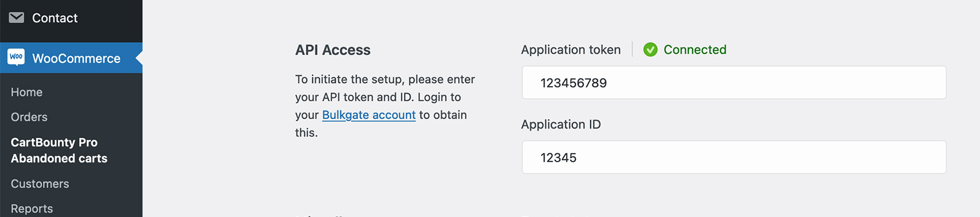Click the divider beside Application token label

[632, 50]
